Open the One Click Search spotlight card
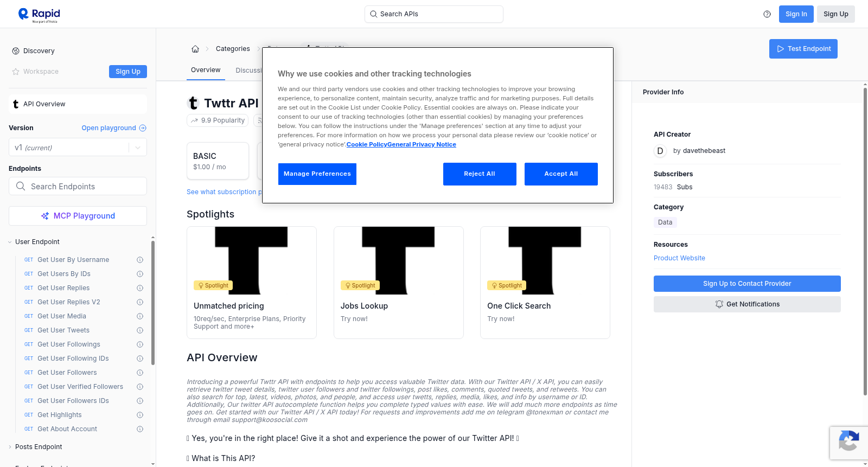The image size is (868, 467). 545,283
